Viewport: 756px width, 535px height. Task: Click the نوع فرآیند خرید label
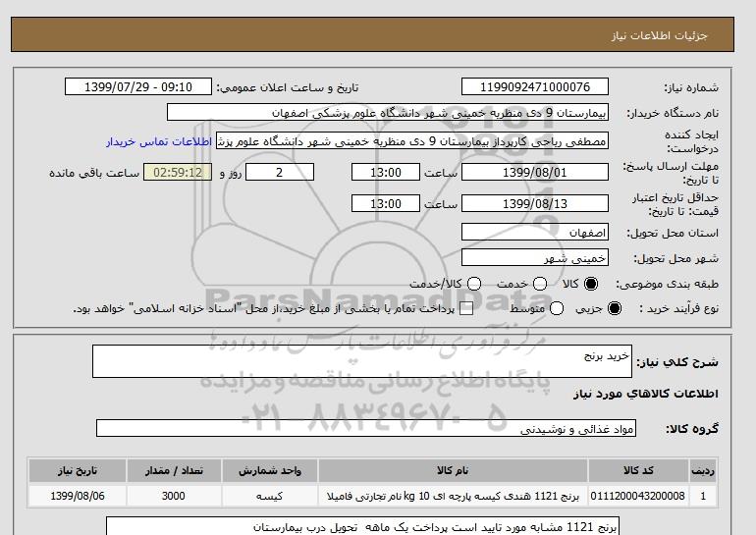point(678,308)
